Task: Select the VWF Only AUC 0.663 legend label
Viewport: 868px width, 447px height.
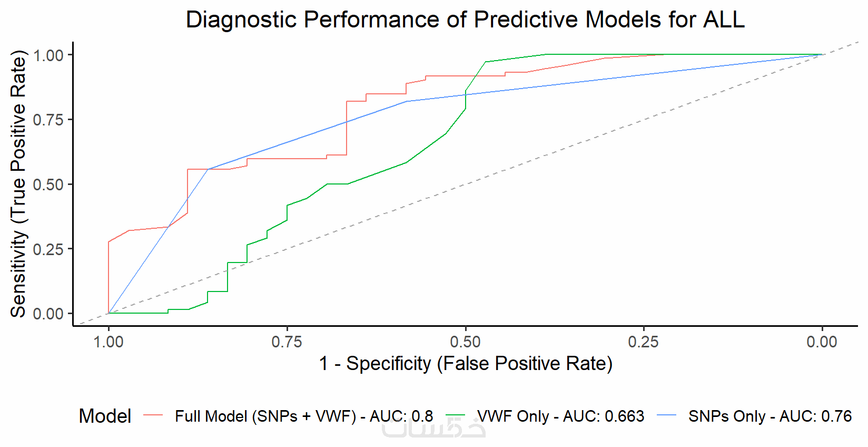Action: (x=560, y=416)
